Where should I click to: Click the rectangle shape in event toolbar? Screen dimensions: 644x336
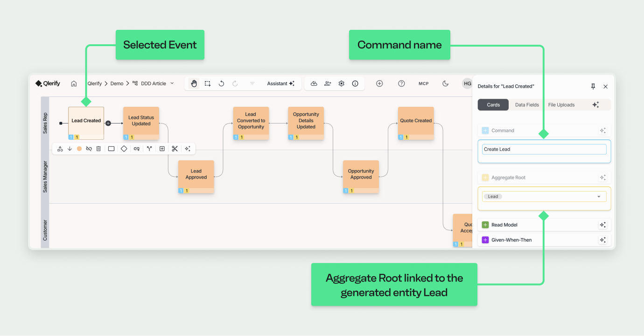(x=111, y=149)
